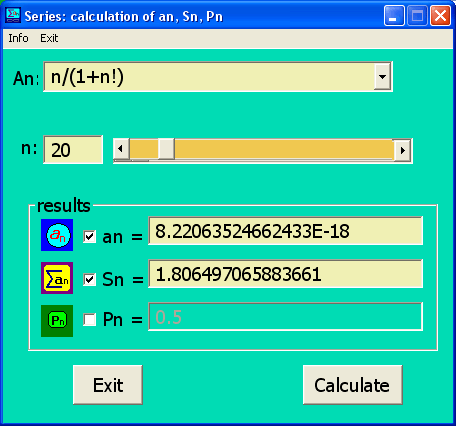Click the app icon in title bar
This screenshot has height=426, width=456.
tap(13, 16)
